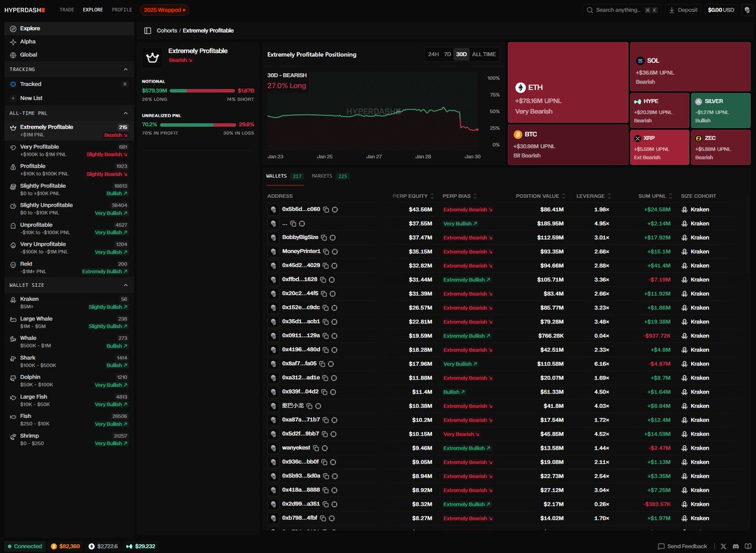The image size is (756, 553).
Task: Toggle the sidebar panel icon beside Cohorts
Action: pyautogui.click(x=147, y=30)
